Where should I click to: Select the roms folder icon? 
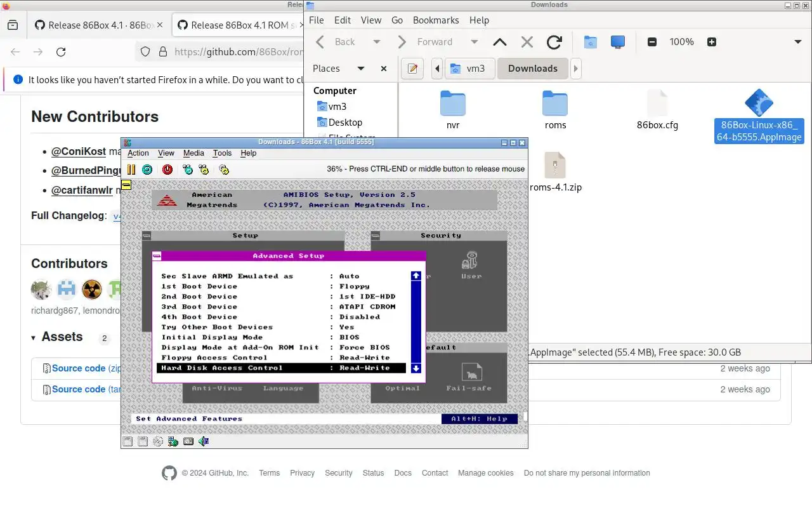(555, 104)
